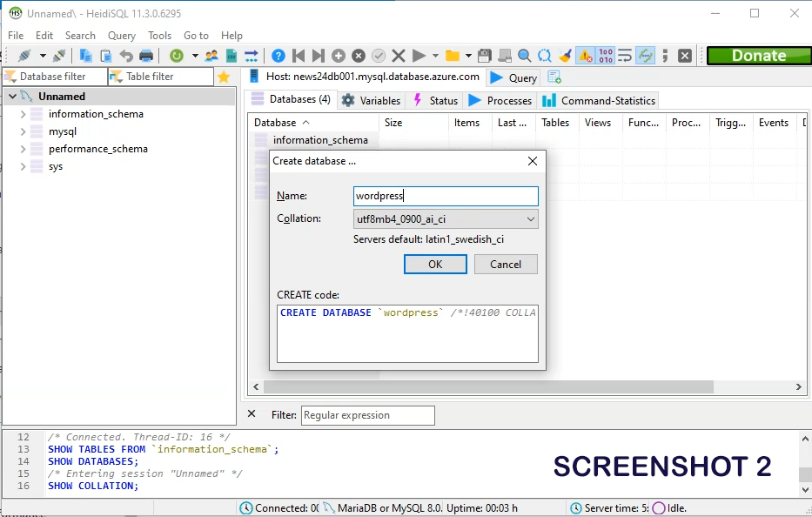
Task: Click the green Donate button
Action: (x=758, y=56)
